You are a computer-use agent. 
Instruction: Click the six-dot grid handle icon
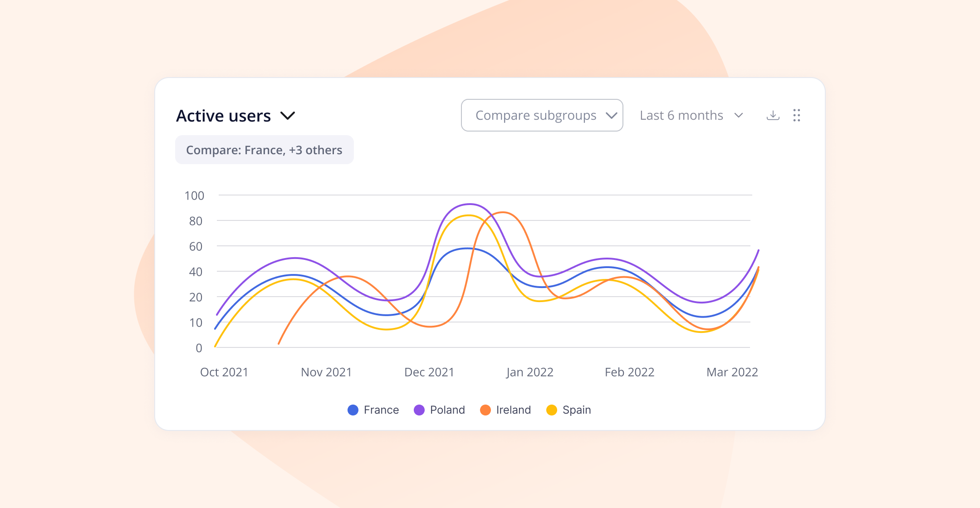(797, 116)
